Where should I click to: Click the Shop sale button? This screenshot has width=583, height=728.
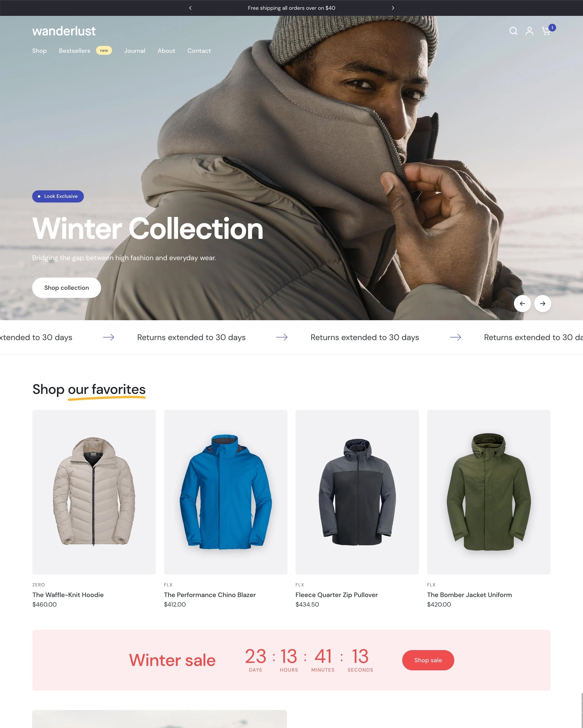click(428, 660)
